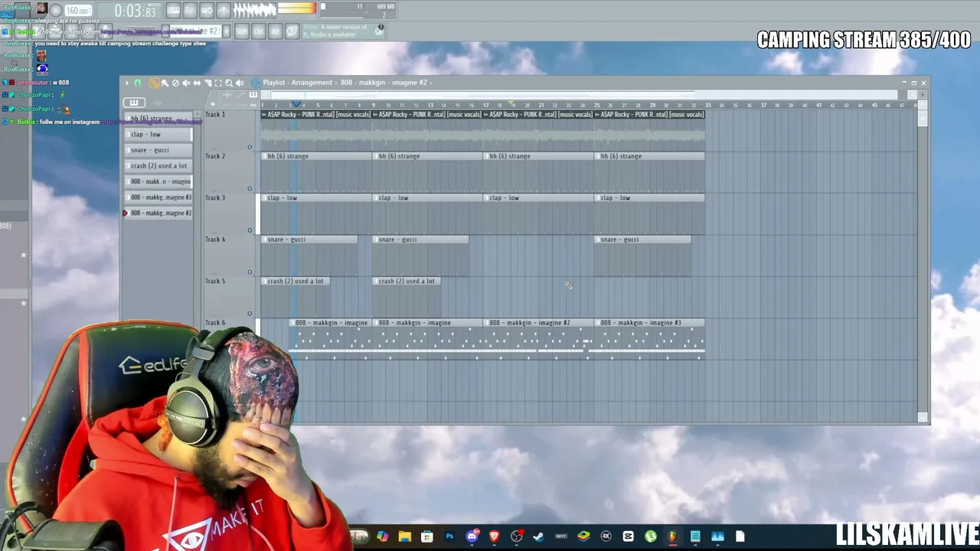Select the Playback speaker tool
The width and height of the screenshot is (980, 551).
click(x=240, y=83)
